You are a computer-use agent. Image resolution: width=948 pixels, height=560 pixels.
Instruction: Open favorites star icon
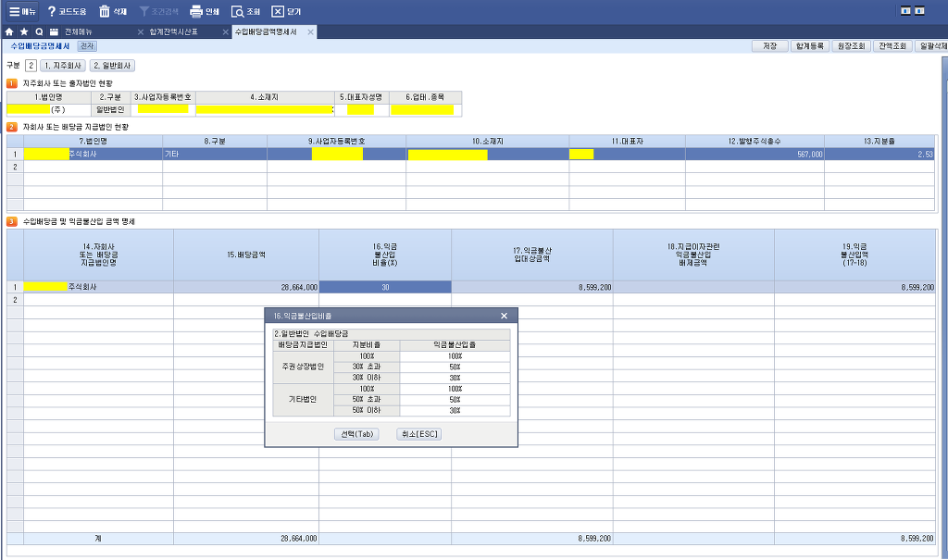tap(24, 31)
